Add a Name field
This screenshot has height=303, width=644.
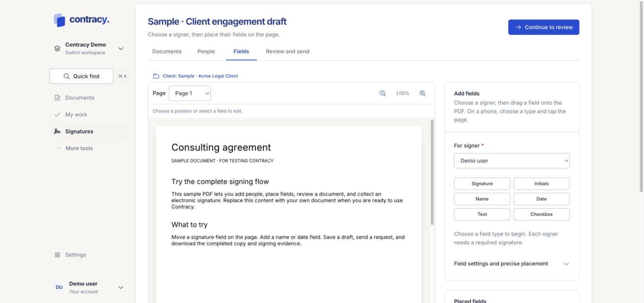(482, 199)
